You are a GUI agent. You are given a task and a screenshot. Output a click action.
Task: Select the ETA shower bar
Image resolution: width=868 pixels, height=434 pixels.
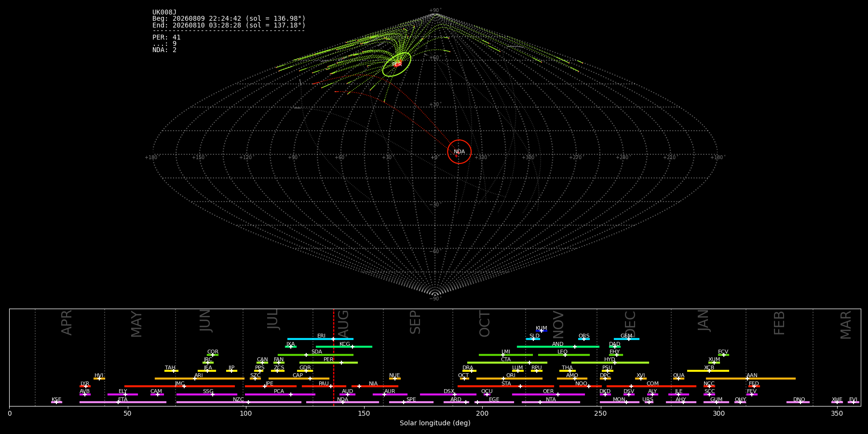point(123,402)
